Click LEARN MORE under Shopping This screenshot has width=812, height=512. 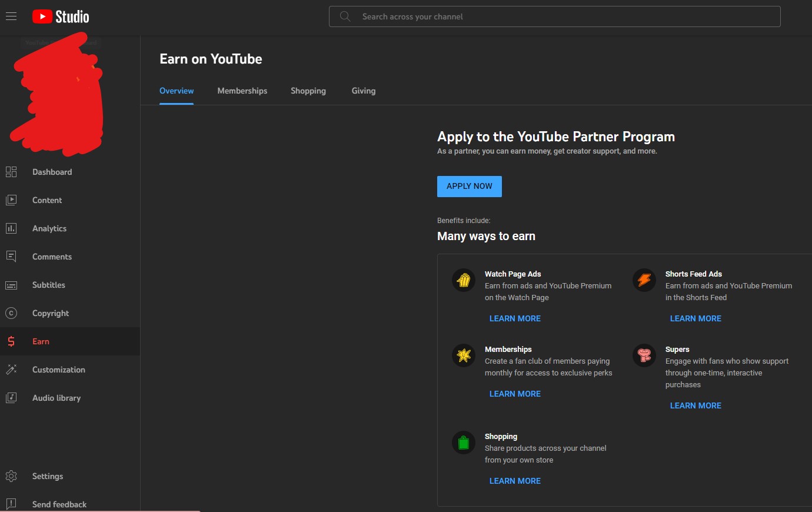515,481
